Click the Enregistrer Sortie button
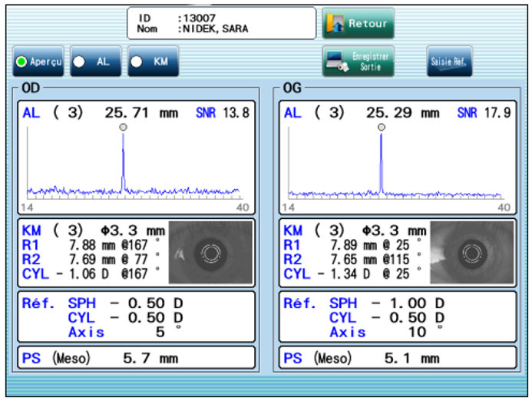 359,61
